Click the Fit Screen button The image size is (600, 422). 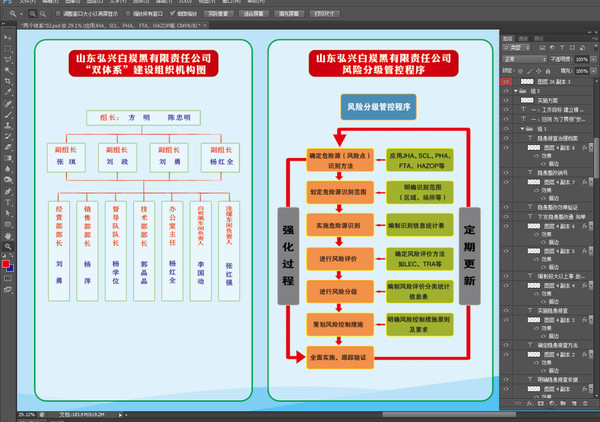tap(253, 14)
